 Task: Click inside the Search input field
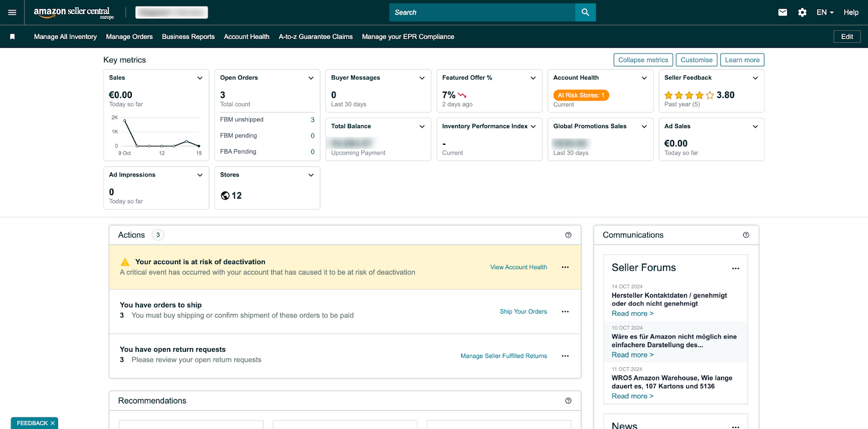[x=482, y=12]
